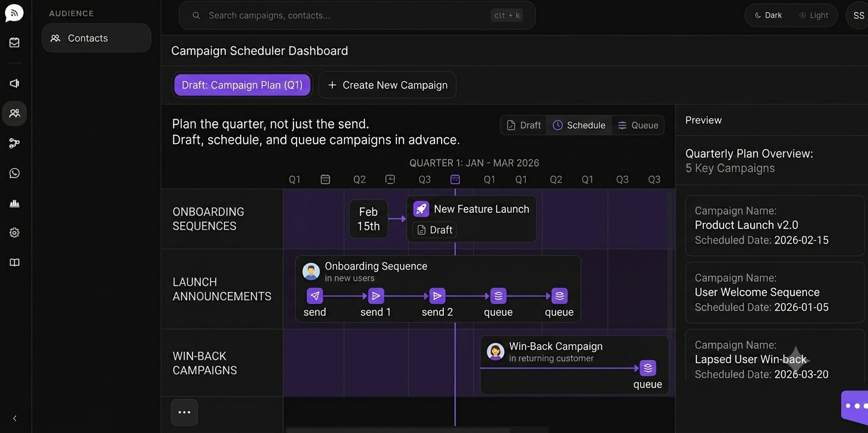Click the send 1 step icon
Screen dimensions: 868x433
(376, 296)
